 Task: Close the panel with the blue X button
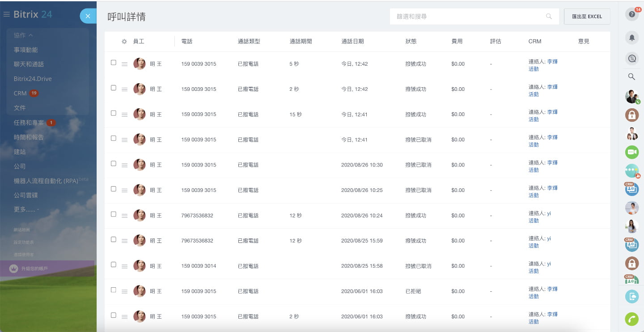88,16
